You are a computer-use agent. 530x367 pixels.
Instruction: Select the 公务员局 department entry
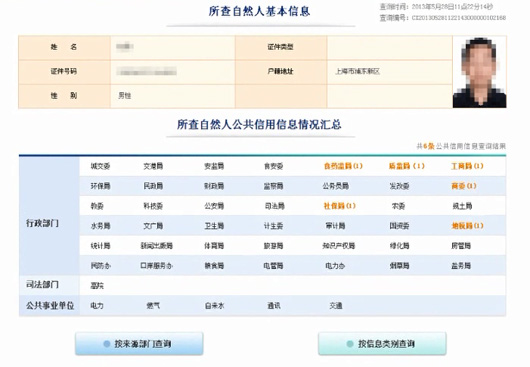pos(335,186)
